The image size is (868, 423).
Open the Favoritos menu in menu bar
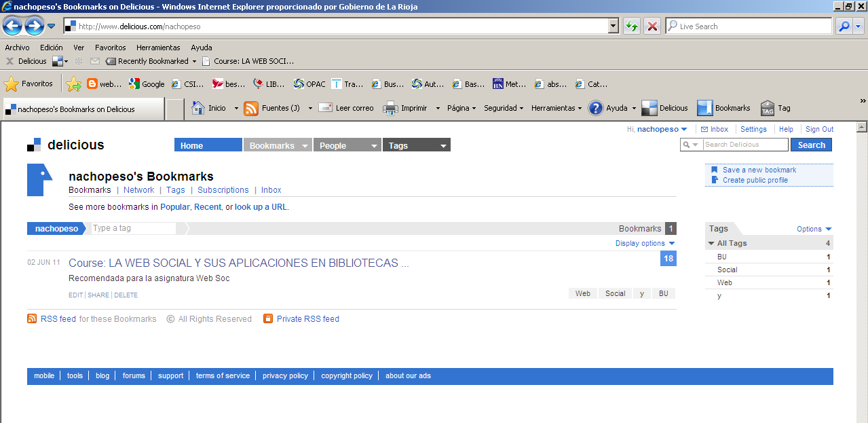point(111,48)
